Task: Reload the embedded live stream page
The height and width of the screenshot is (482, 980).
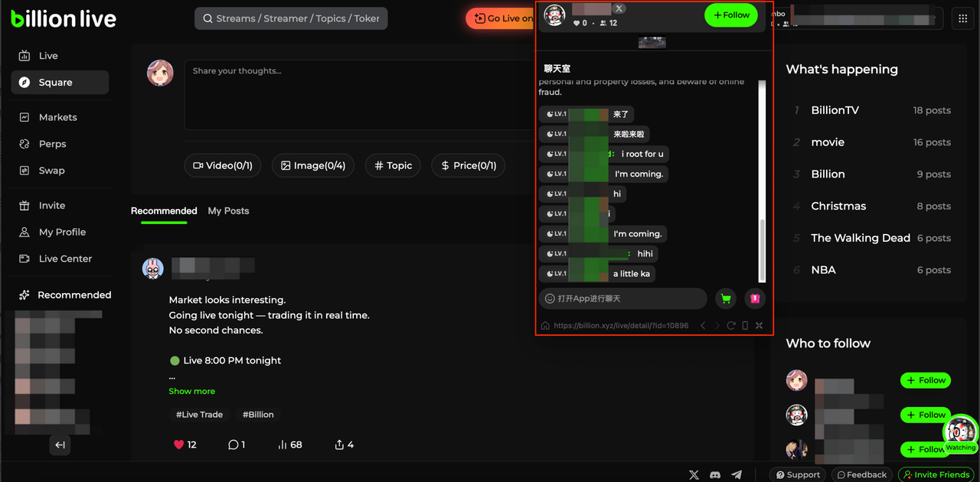Action: [x=731, y=326]
